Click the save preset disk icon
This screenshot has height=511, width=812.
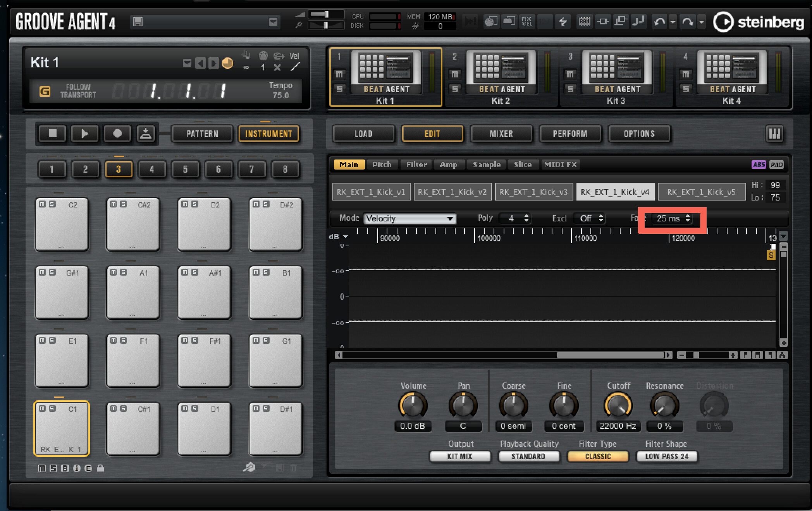138,22
